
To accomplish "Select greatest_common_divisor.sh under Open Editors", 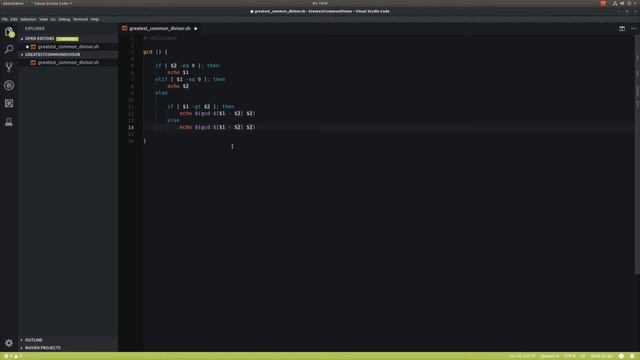I will 68,47.
